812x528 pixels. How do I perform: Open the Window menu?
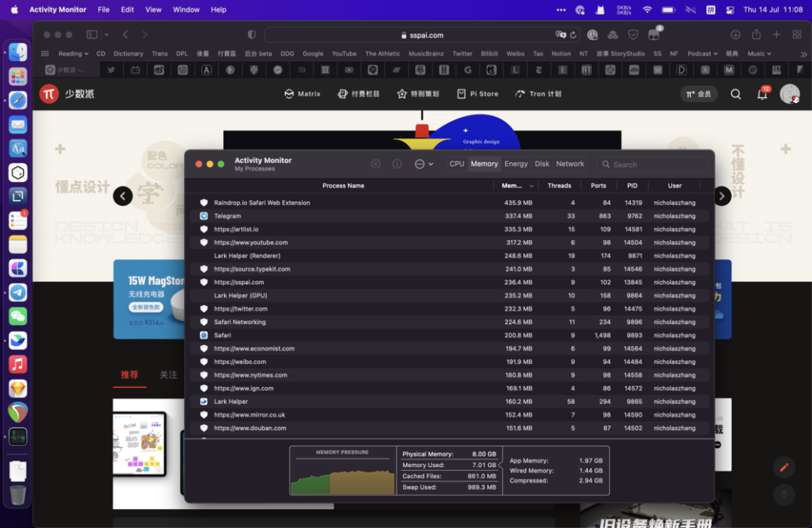tap(186, 9)
